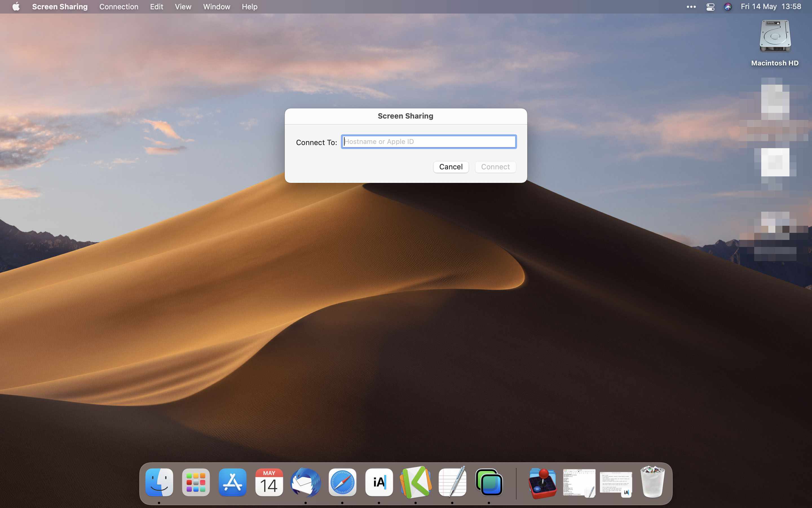Open the Help menu

click(250, 7)
